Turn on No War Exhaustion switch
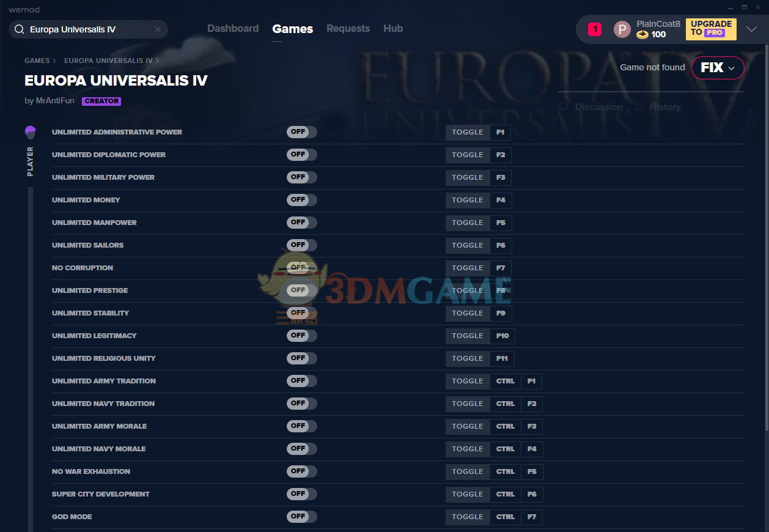This screenshot has width=769, height=532. [302, 471]
